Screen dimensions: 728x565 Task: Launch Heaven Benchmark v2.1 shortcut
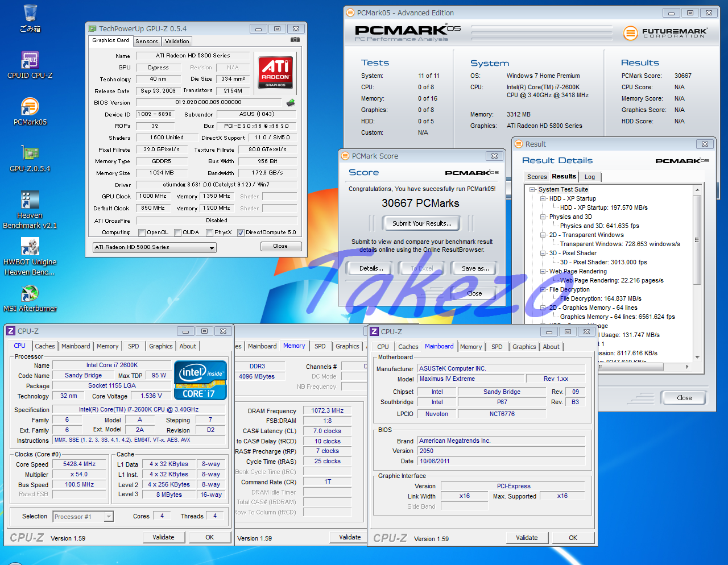pyautogui.click(x=30, y=210)
